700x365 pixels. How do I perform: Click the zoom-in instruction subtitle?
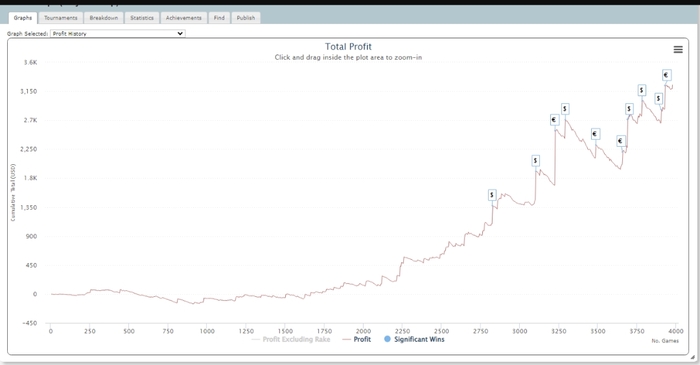pyautogui.click(x=348, y=58)
